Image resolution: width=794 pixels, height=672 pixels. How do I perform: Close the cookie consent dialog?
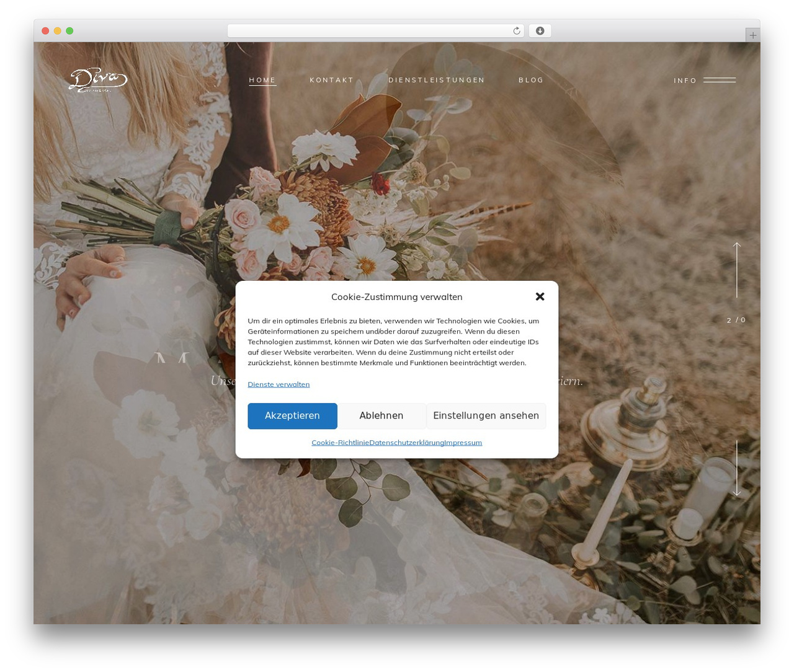[x=540, y=297]
